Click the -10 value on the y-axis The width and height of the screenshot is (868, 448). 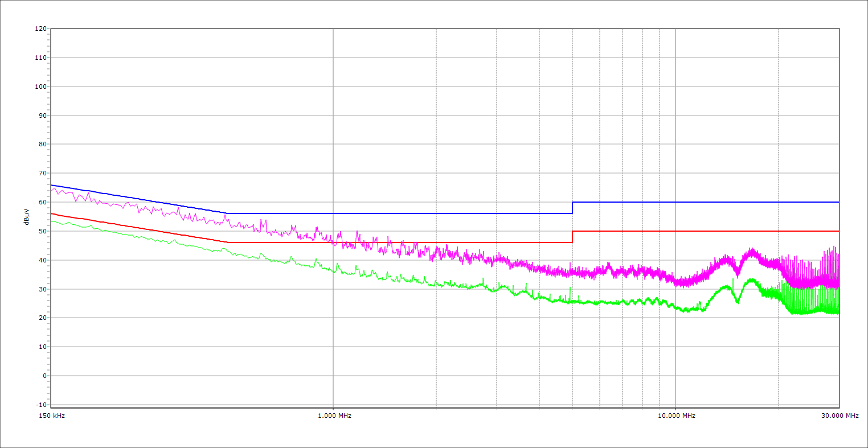41,405
